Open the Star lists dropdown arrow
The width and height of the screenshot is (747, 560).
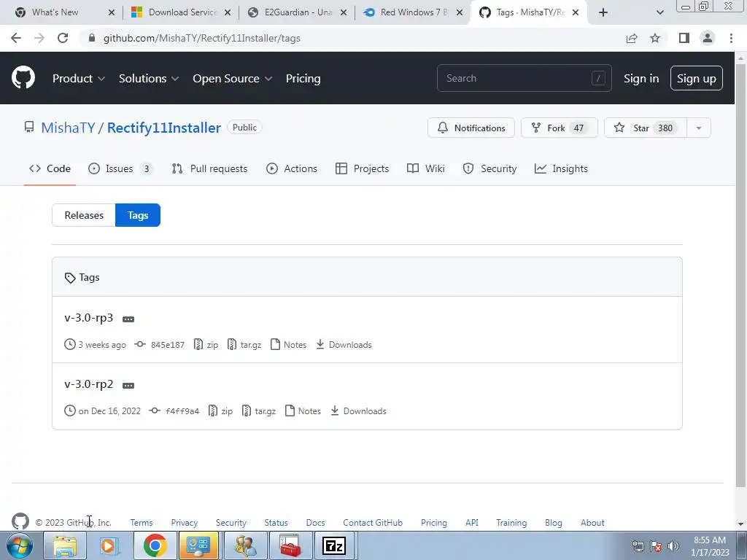click(x=698, y=128)
